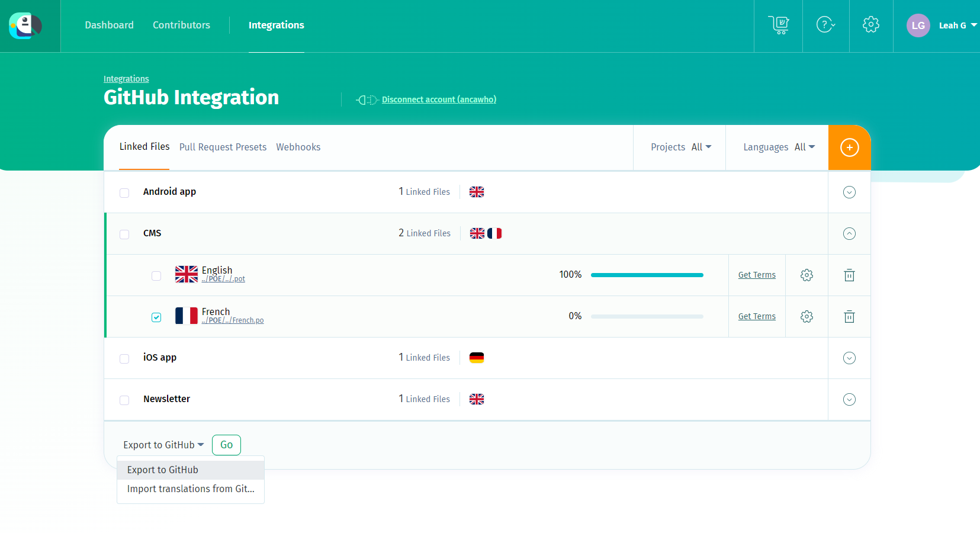Screen dimensions: 980x533
Task: Click French flag in CMS row
Action: pyautogui.click(x=494, y=233)
